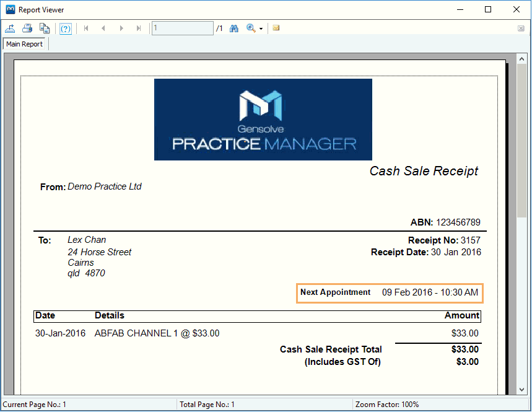Open the Find text binoculars icon

click(234, 28)
